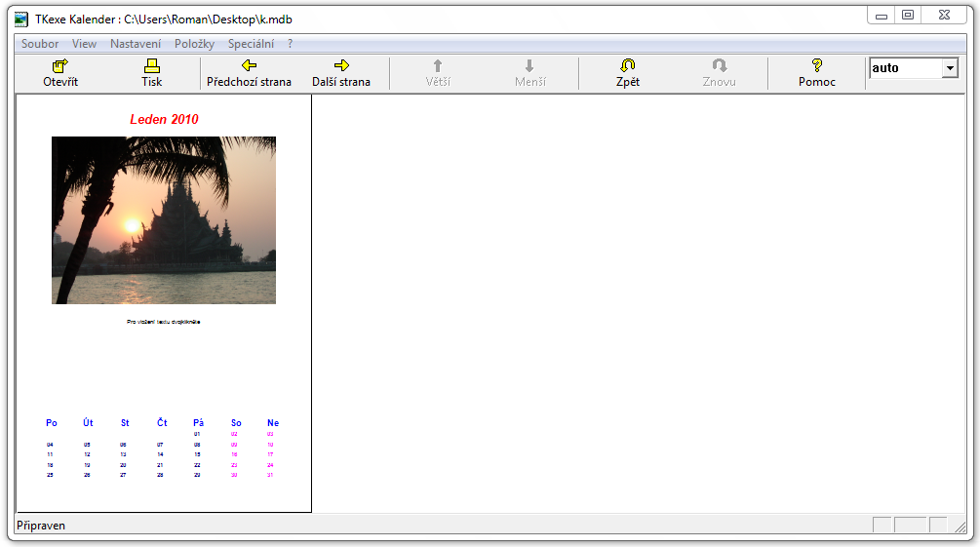The image size is (980, 547).
Task: Select the Čt weekday header
Action: pos(162,423)
